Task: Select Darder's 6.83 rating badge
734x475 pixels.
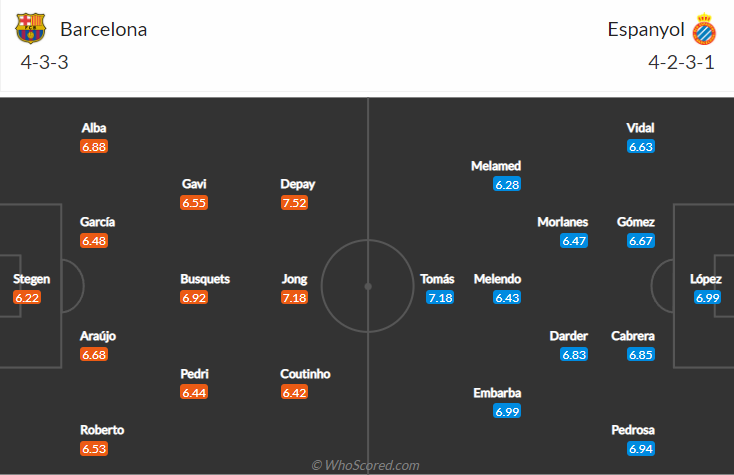Action: tap(574, 355)
